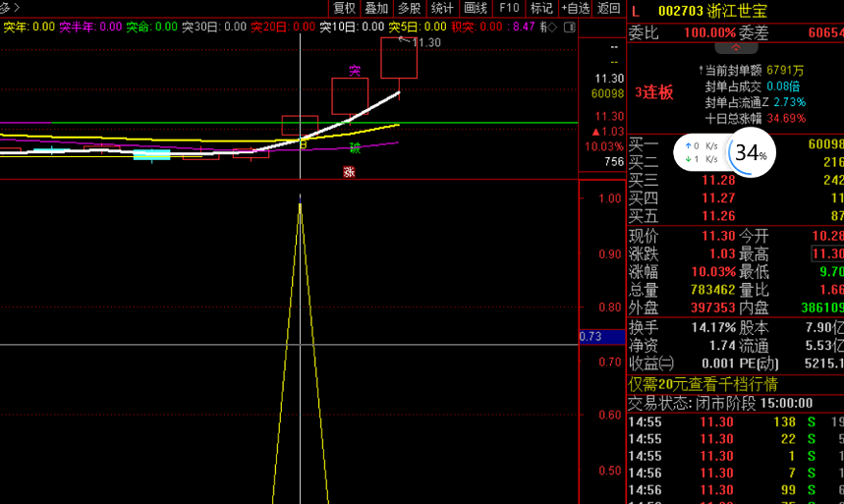Click 返回 to go back
This screenshot has width=844, height=504.
point(609,8)
